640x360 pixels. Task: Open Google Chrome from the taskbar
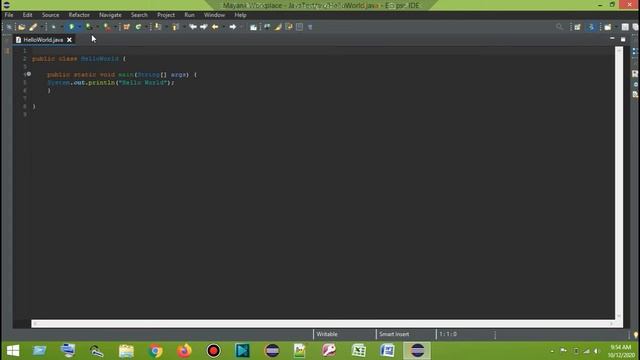click(x=155, y=351)
